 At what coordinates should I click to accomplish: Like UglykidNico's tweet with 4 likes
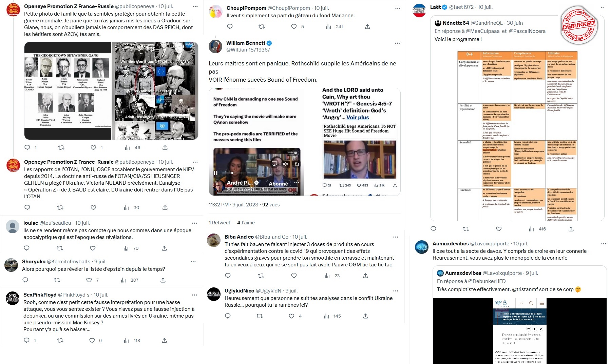click(x=291, y=316)
